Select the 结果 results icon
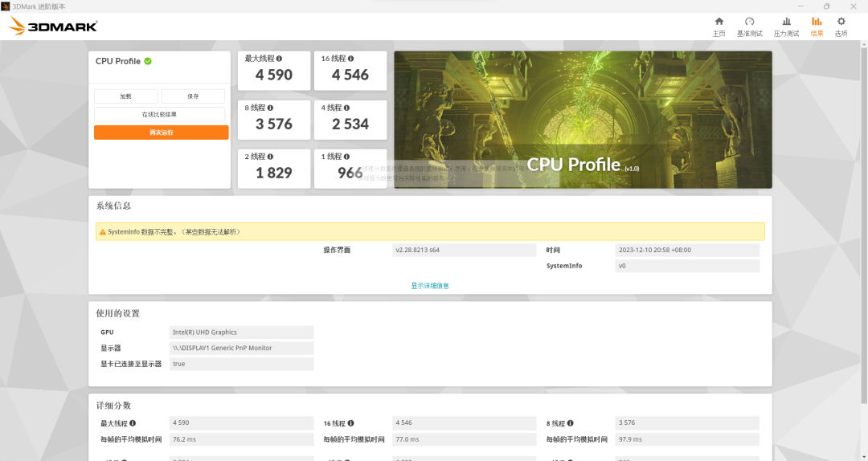 point(817,26)
